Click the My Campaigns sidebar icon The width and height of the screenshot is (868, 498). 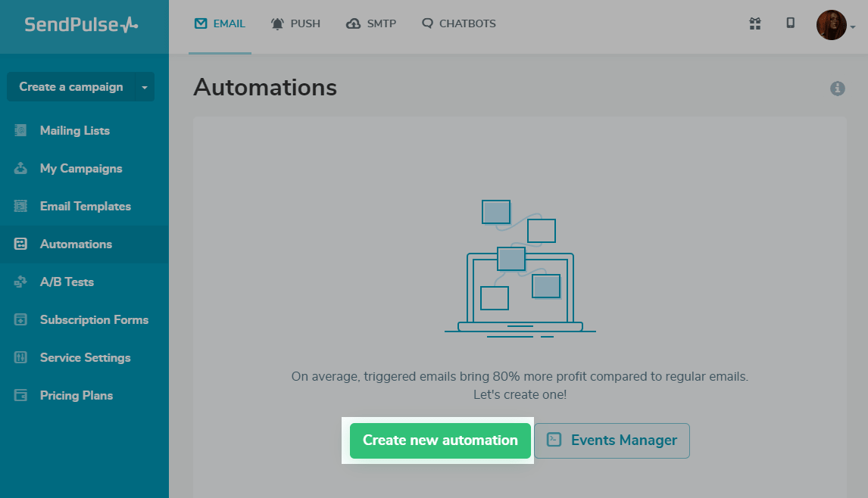(20, 168)
